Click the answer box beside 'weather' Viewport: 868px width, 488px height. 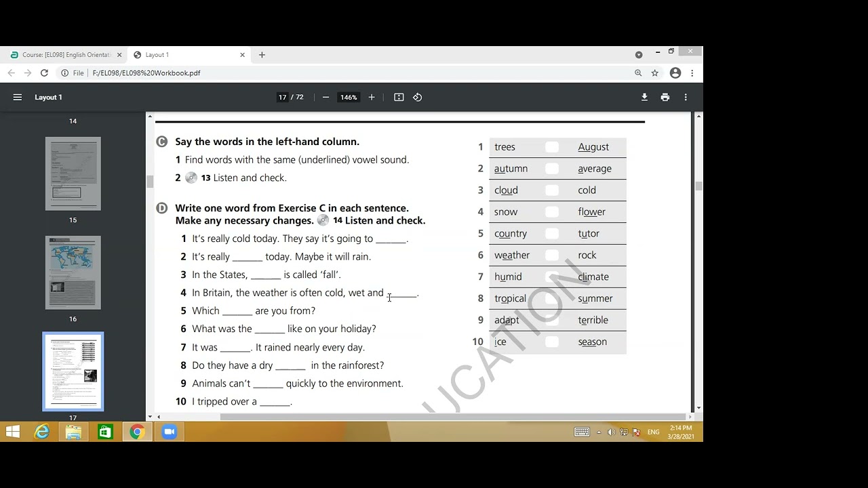[x=552, y=256]
